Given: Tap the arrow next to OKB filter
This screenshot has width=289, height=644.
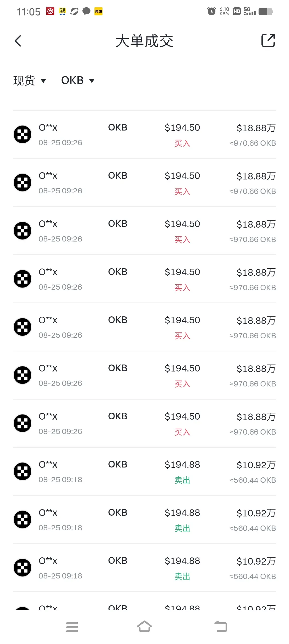Looking at the screenshot, I should (92, 81).
